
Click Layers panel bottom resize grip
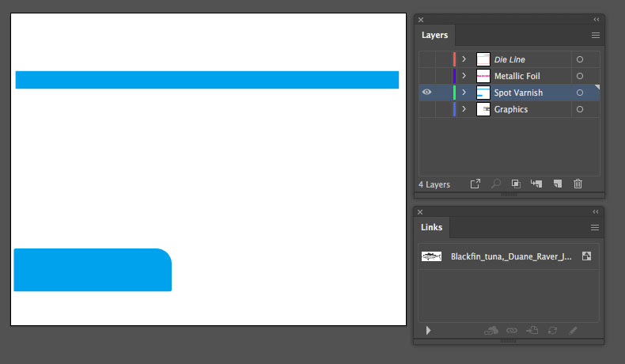point(509,195)
